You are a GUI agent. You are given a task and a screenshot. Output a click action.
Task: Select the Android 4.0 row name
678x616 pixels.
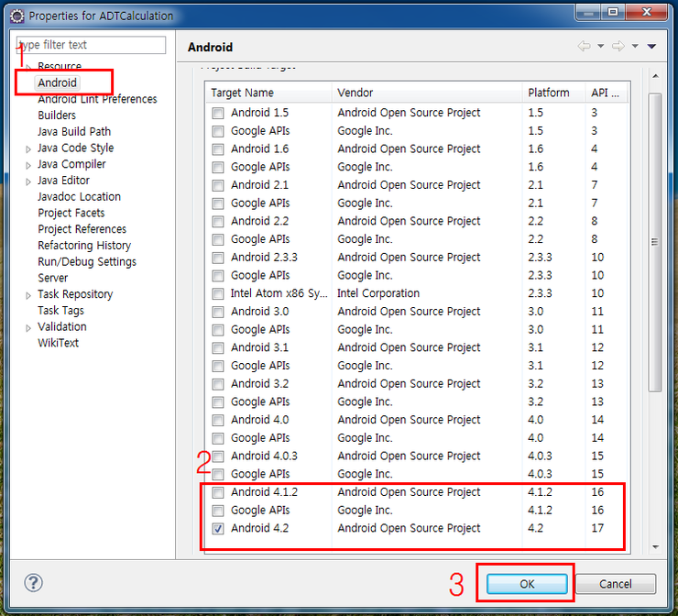(260, 420)
